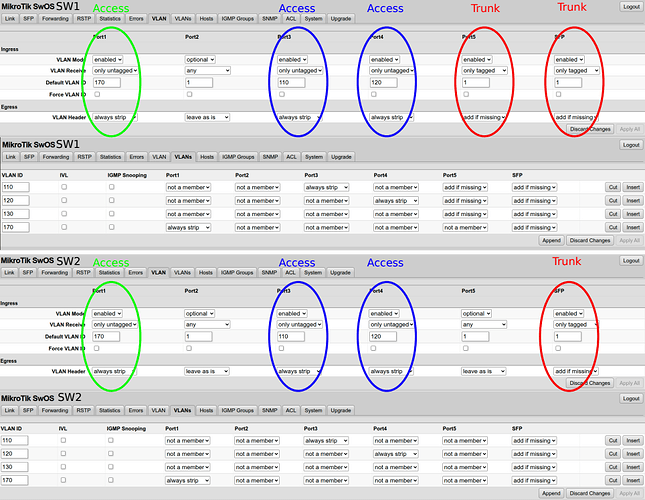This screenshot has height=500, width=645.
Task: Insert at VLAN 170 row in SW2 table
Action: [633, 480]
